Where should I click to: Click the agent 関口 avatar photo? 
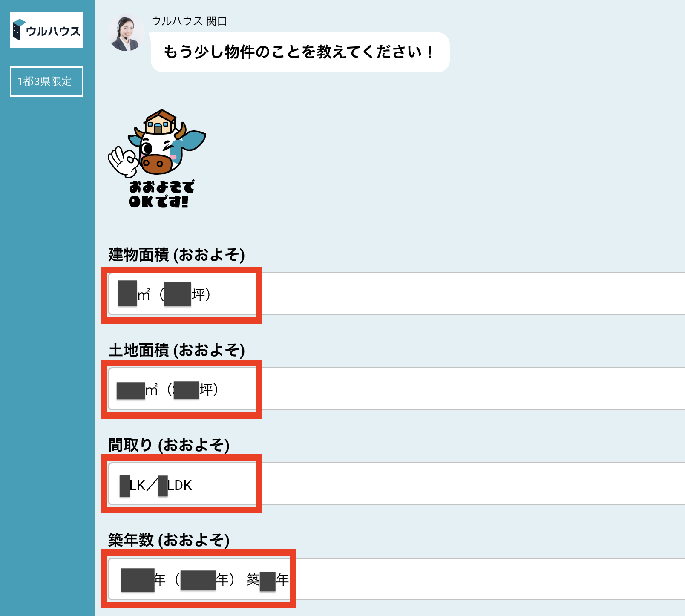point(125,34)
